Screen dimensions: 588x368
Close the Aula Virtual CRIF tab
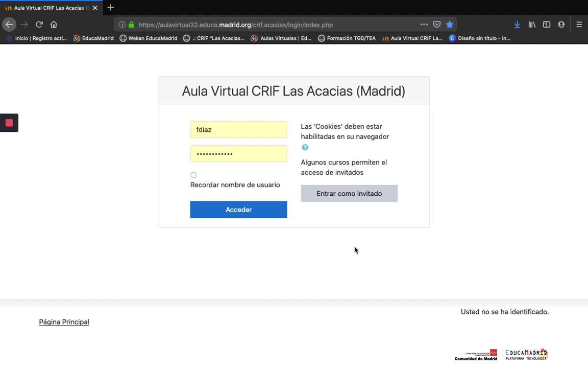95,8
